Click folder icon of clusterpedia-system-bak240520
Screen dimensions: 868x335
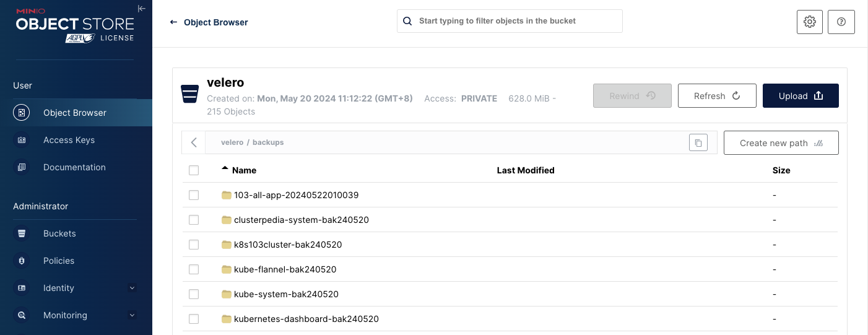point(226,220)
